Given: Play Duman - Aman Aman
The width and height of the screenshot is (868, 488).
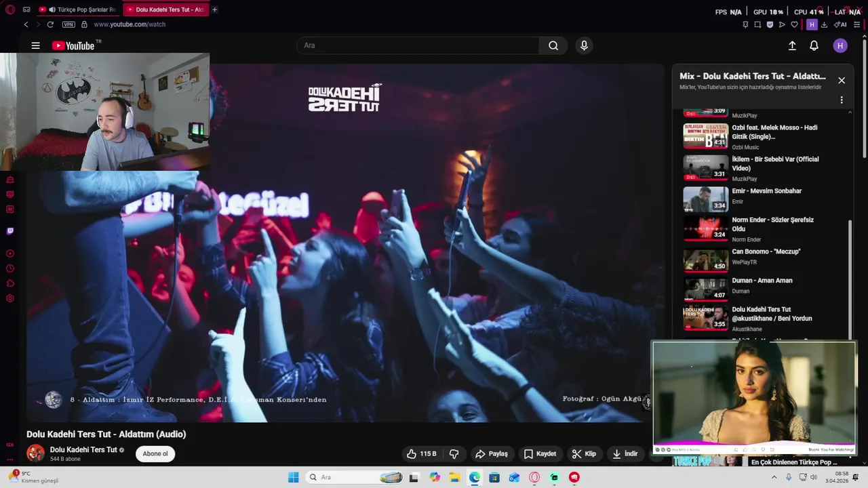Looking at the screenshot, I should 765,288.
